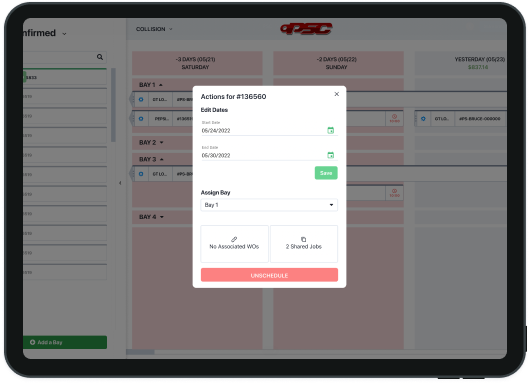The image size is (530, 384).
Task: Click the UNSCHEDULE button
Action: (x=269, y=275)
